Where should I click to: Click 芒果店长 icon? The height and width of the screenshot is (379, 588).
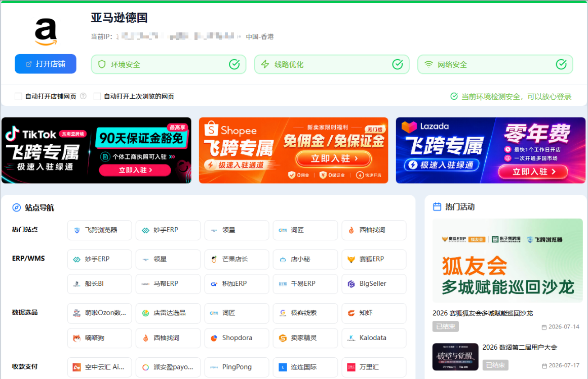[214, 259]
